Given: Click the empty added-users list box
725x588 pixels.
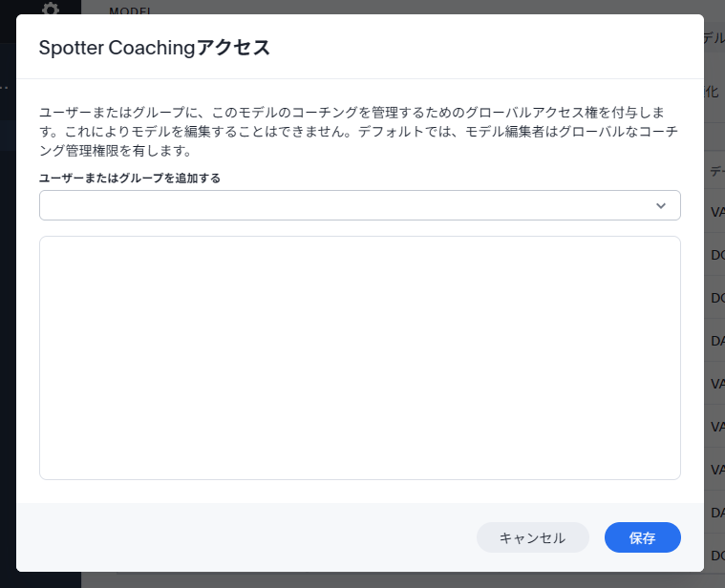Looking at the screenshot, I should (359, 358).
